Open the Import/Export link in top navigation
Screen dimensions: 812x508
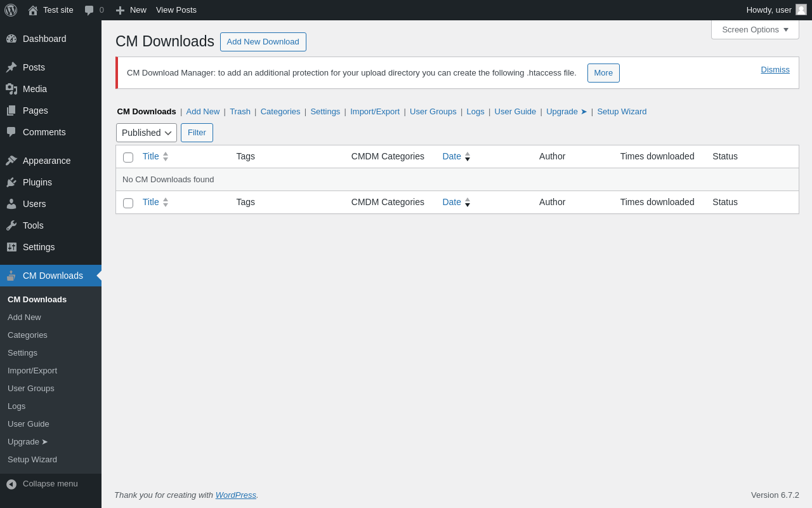[x=375, y=112]
